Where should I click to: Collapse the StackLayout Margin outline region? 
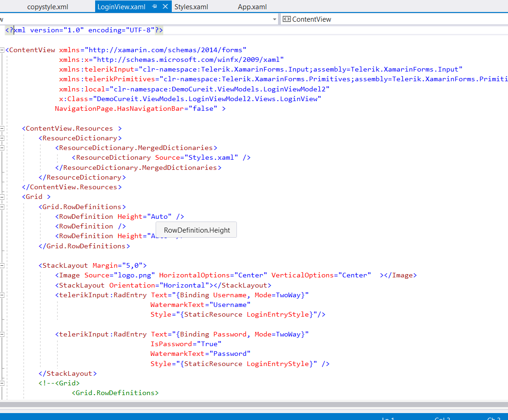(2, 265)
